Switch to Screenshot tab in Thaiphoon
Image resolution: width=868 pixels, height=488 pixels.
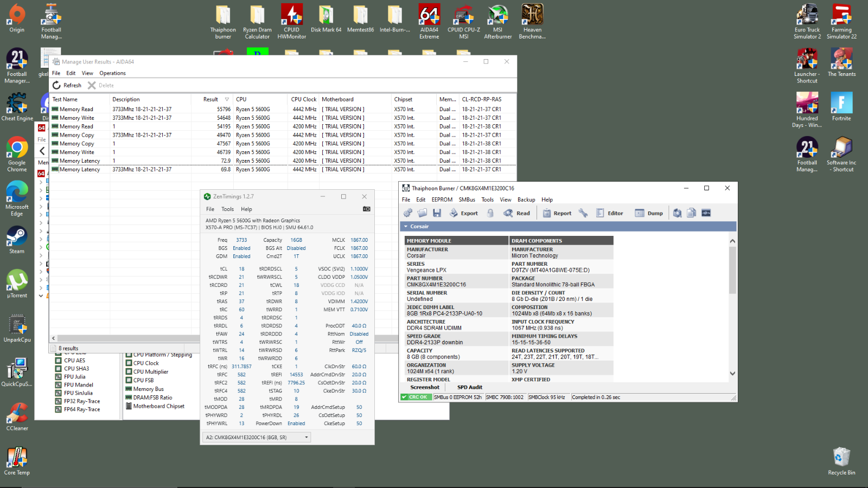pyautogui.click(x=425, y=387)
